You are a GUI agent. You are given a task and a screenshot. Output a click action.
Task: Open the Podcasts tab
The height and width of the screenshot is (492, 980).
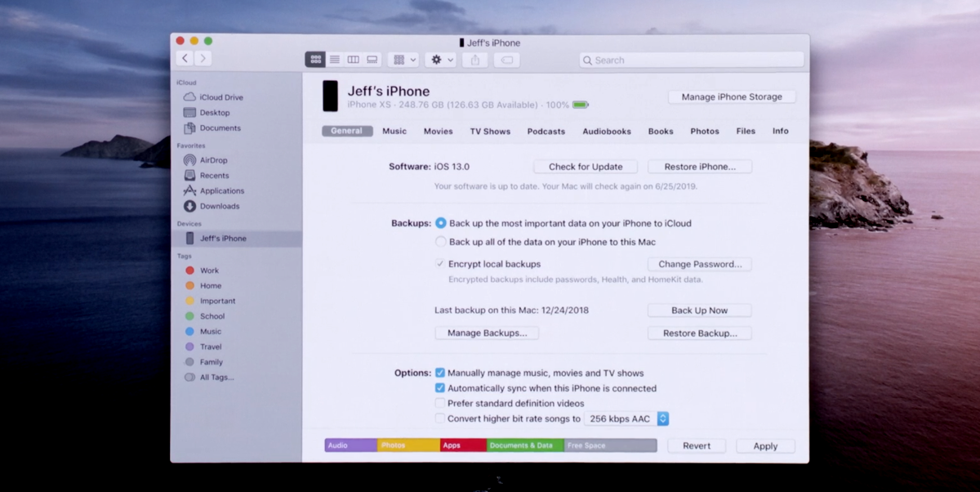click(546, 131)
